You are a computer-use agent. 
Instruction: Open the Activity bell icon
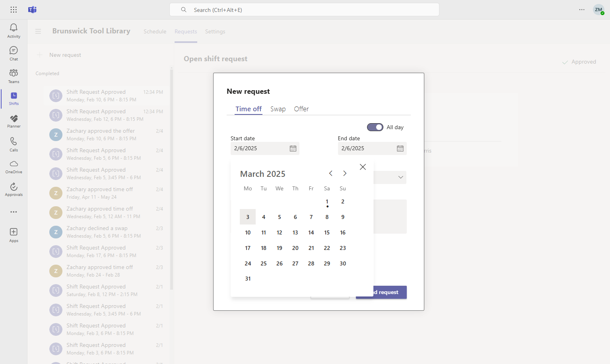click(14, 31)
